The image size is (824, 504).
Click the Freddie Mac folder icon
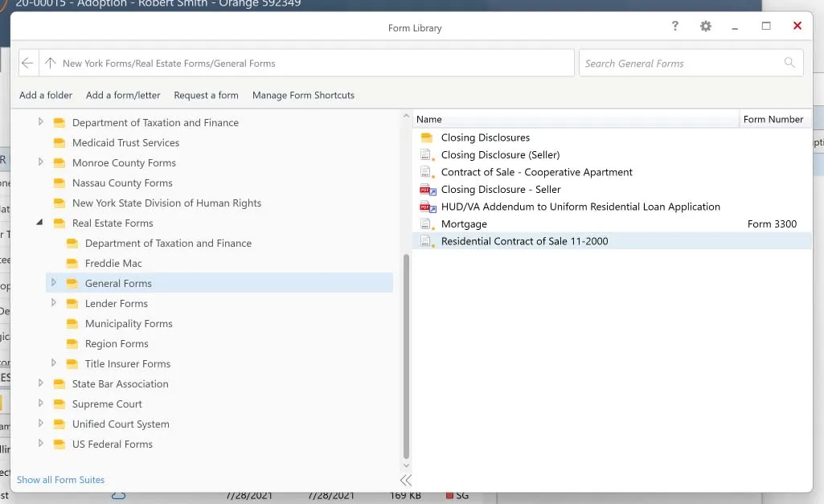click(x=72, y=264)
